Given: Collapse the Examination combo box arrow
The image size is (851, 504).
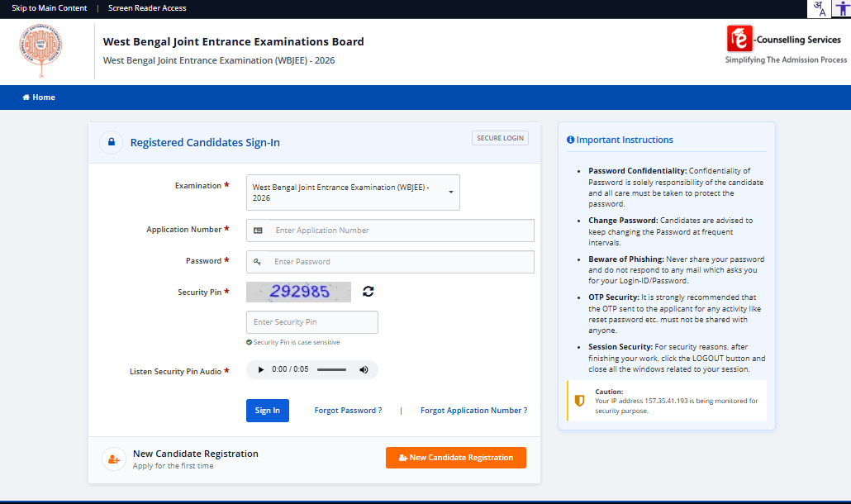Looking at the screenshot, I should (450, 192).
